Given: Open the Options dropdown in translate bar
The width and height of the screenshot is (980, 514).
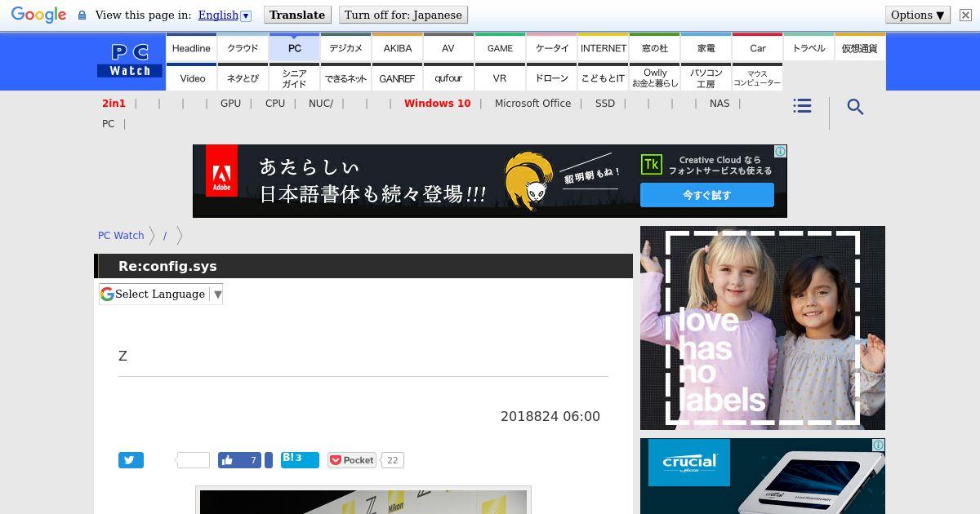Looking at the screenshot, I should (918, 15).
